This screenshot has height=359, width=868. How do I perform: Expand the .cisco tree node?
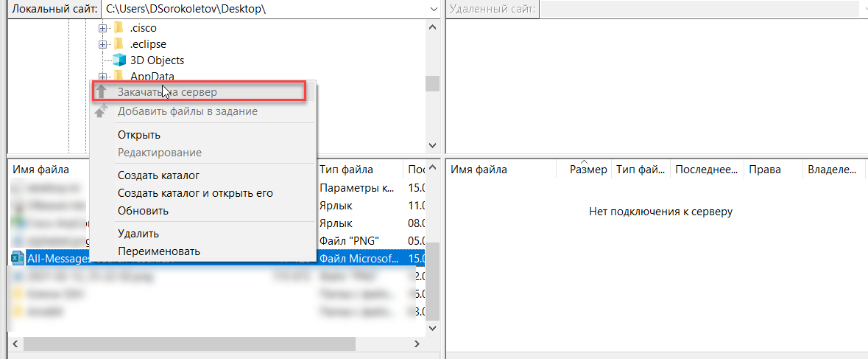coord(102,28)
